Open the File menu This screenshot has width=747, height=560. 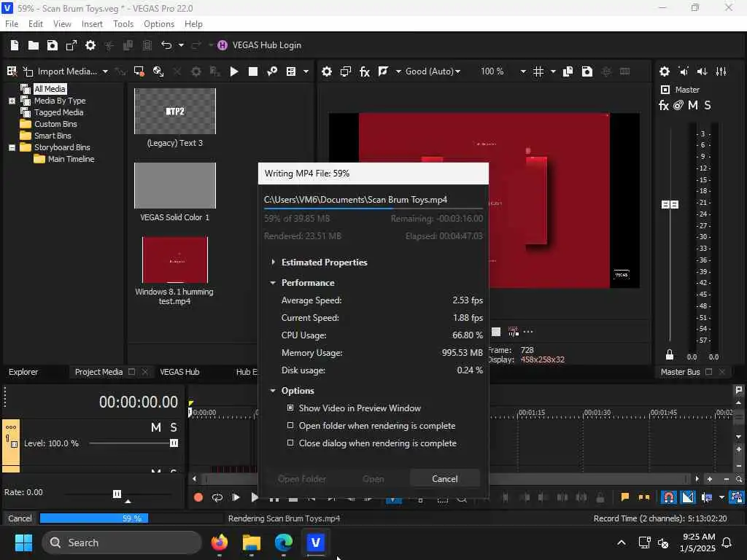(x=12, y=24)
